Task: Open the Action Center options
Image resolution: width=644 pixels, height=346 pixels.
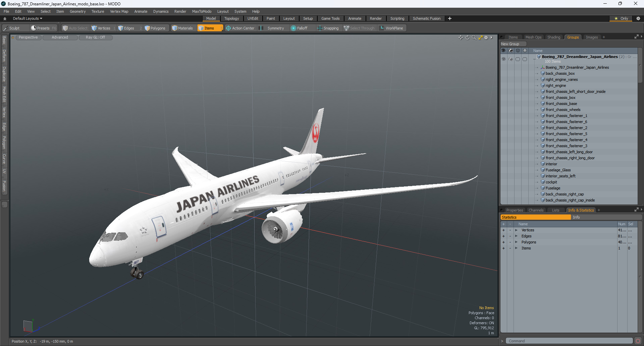Action: (240, 28)
